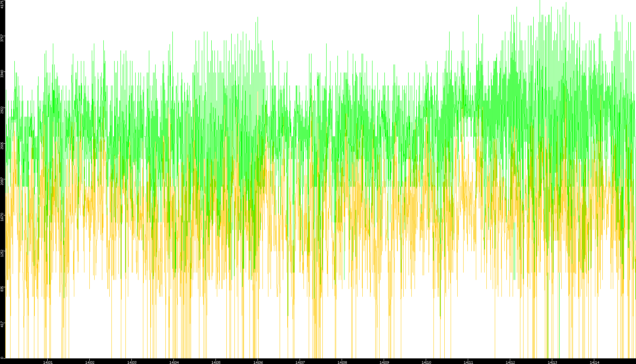Pick the 1670 value axis tick
This screenshot has width=636, height=364.
point(2,217)
